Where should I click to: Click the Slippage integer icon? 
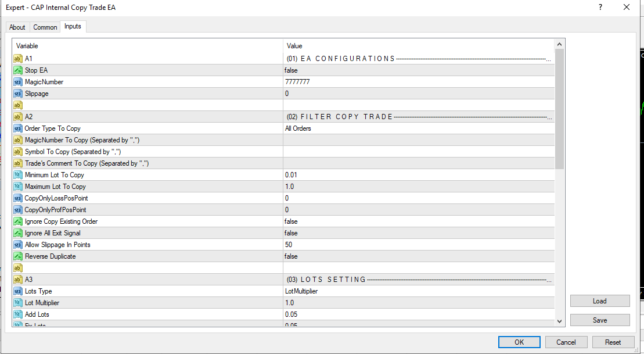(18, 94)
